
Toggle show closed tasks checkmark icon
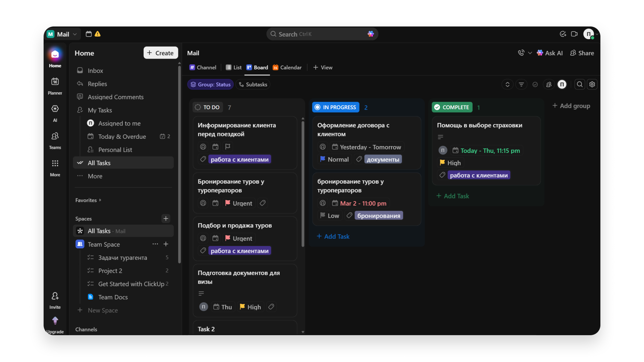click(535, 84)
